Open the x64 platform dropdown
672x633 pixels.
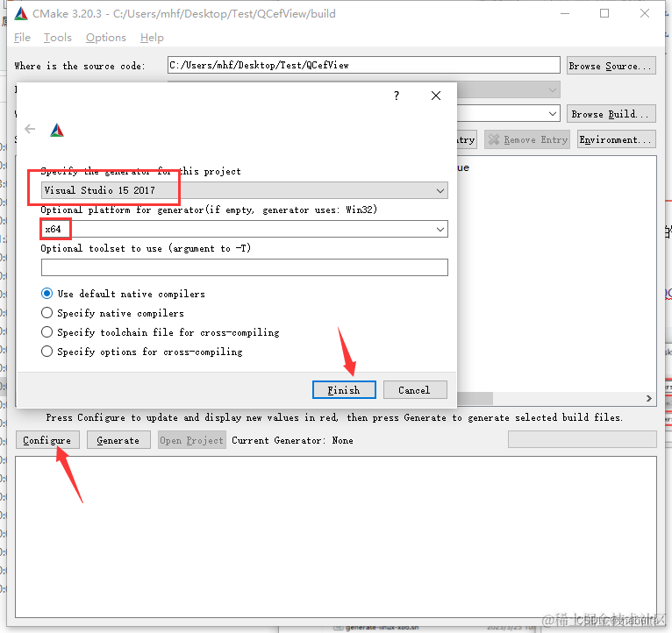tap(244, 229)
